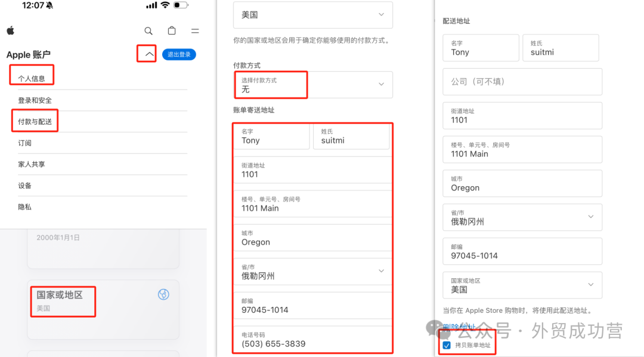Click the battery status bar icon
The image size is (644, 357).
pos(181,5)
